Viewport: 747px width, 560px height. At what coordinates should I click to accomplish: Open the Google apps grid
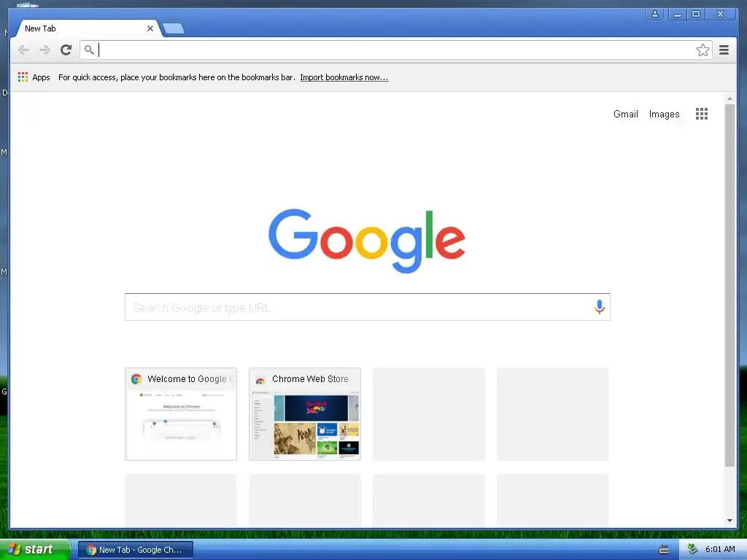tap(701, 114)
